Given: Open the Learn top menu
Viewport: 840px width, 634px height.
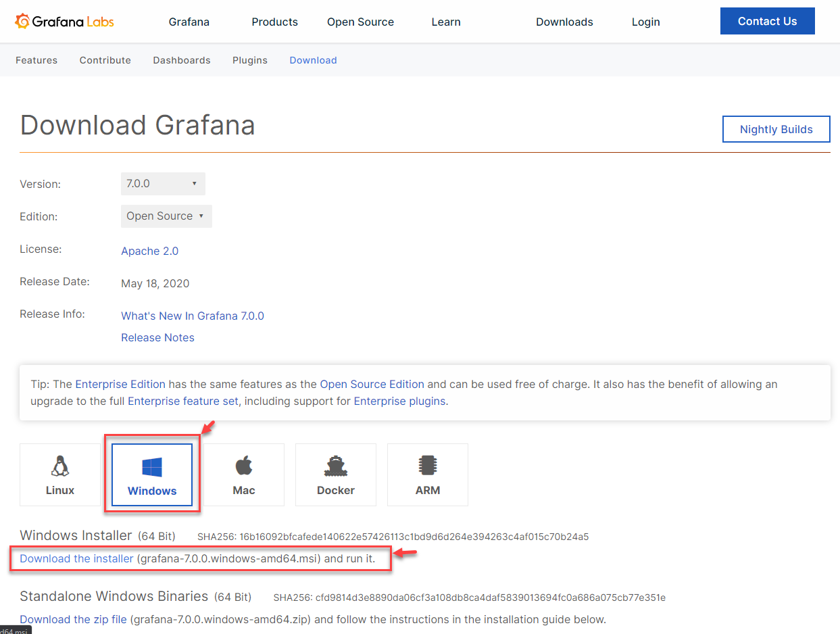Looking at the screenshot, I should (x=446, y=22).
